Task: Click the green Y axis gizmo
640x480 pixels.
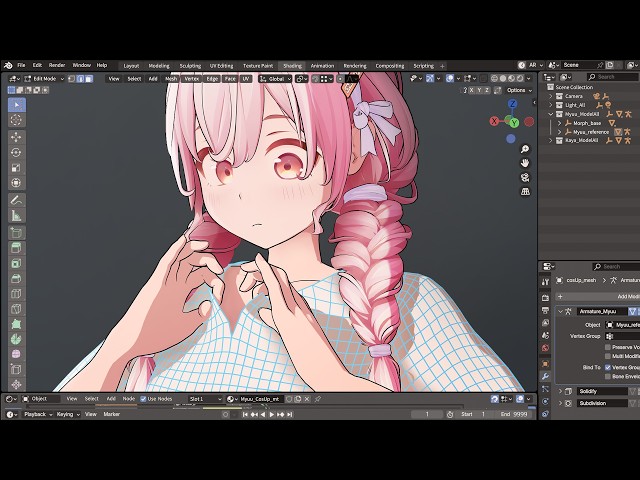Action: pos(514,122)
